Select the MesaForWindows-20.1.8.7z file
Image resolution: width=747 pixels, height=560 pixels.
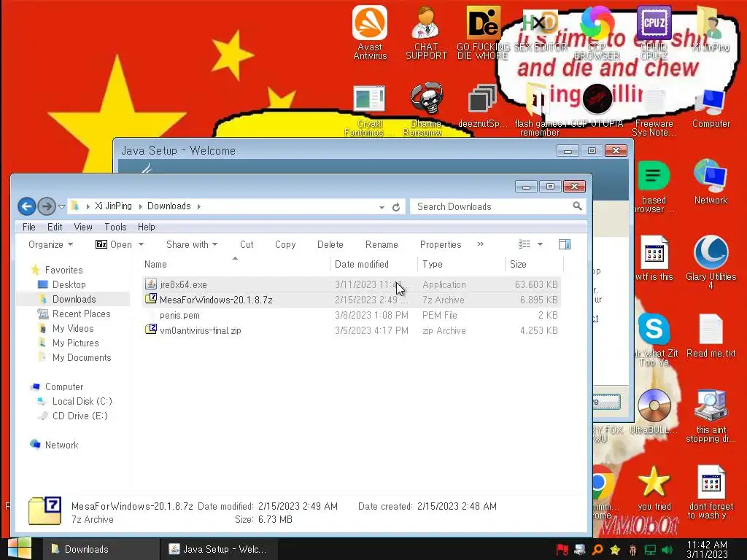352,300
